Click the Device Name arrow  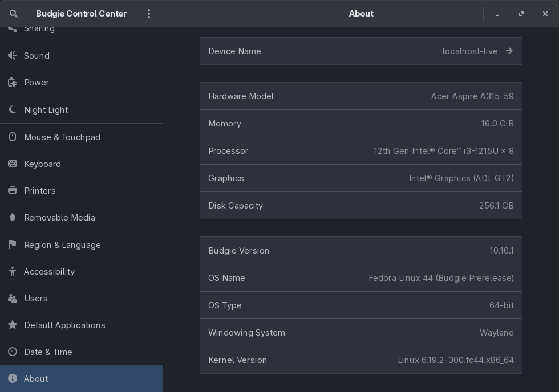(x=509, y=51)
